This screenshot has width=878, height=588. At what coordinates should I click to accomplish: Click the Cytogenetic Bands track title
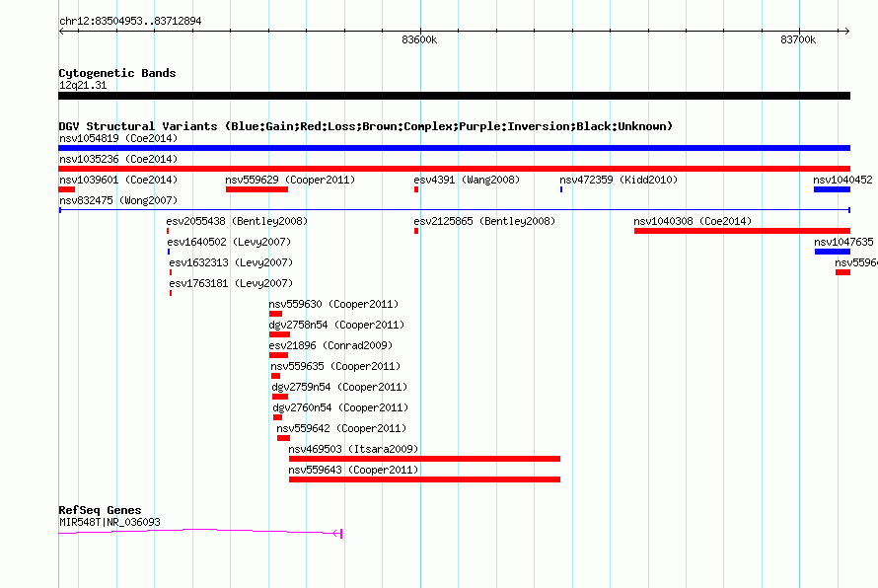[117, 73]
